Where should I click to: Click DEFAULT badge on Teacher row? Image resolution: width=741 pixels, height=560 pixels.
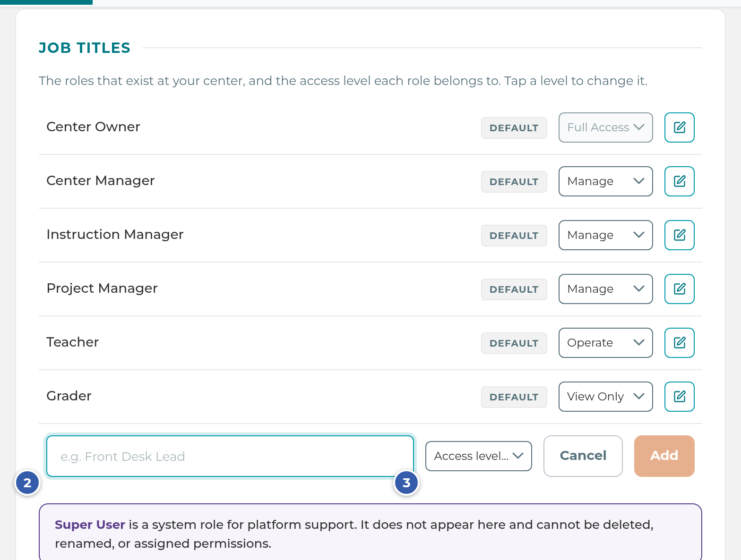[514, 343]
